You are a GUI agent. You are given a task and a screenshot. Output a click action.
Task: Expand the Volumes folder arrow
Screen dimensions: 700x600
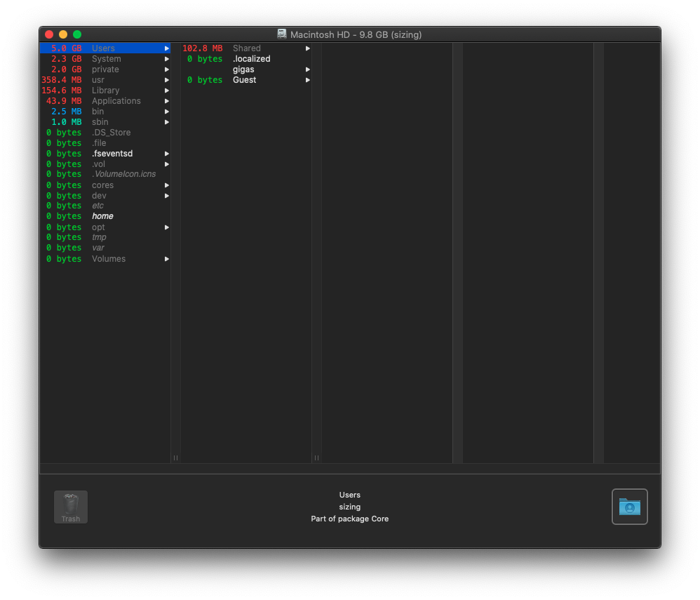pyautogui.click(x=166, y=259)
